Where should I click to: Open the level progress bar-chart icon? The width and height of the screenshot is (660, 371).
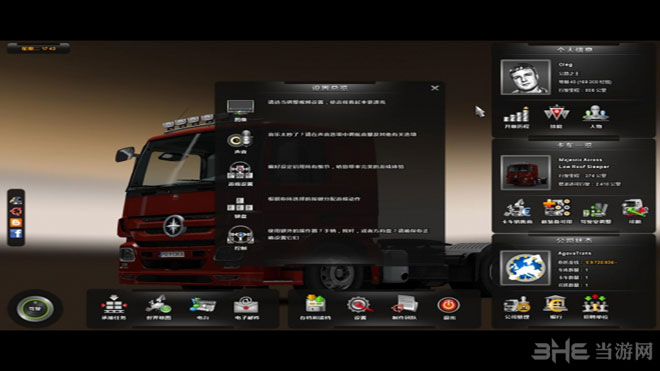click(516, 115)
